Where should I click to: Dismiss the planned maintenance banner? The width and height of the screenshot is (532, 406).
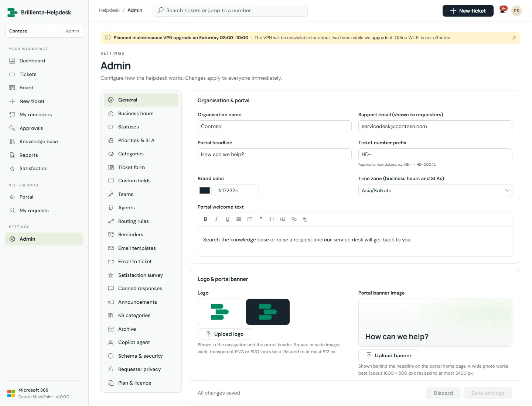[514, 38]
